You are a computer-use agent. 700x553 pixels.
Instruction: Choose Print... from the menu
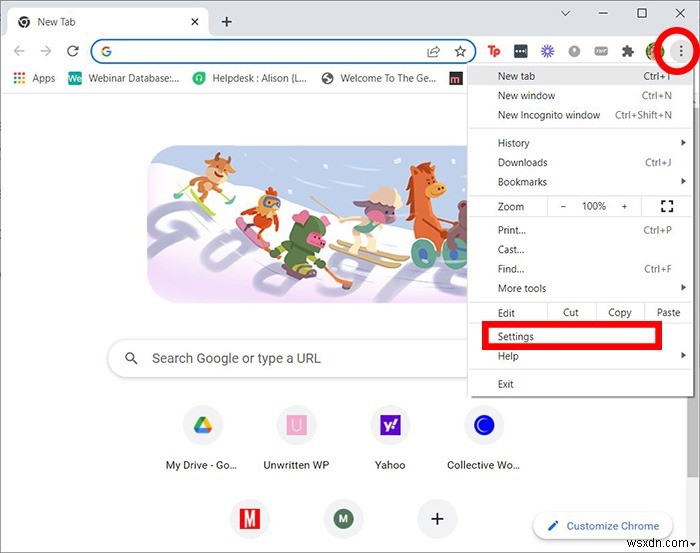(x=580, y=230)
